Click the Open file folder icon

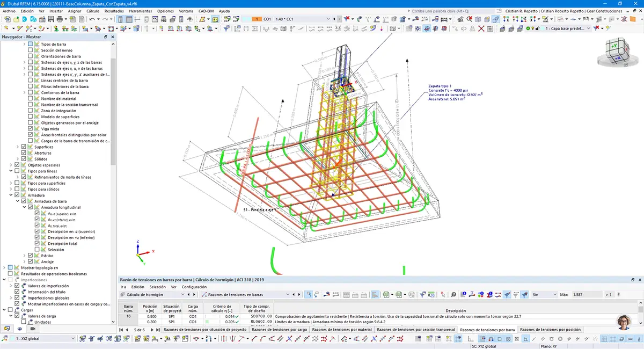tap(16, 19)
